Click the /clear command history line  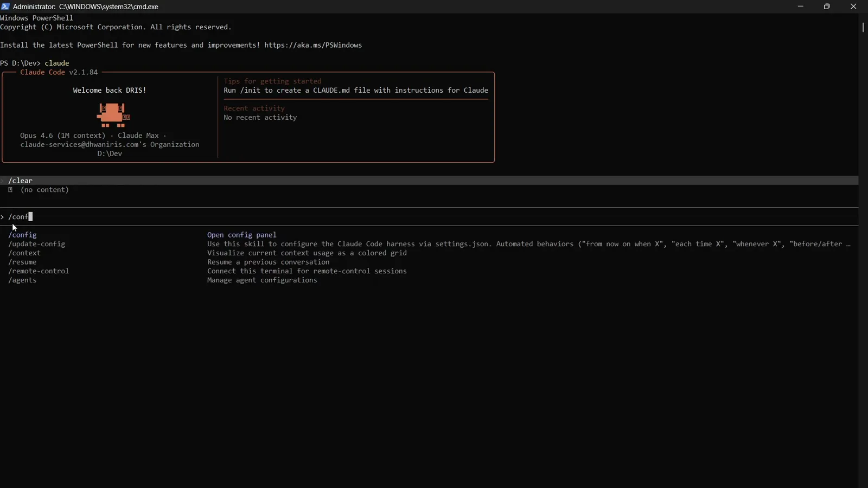pyautogui.click(x=429, y=181)
